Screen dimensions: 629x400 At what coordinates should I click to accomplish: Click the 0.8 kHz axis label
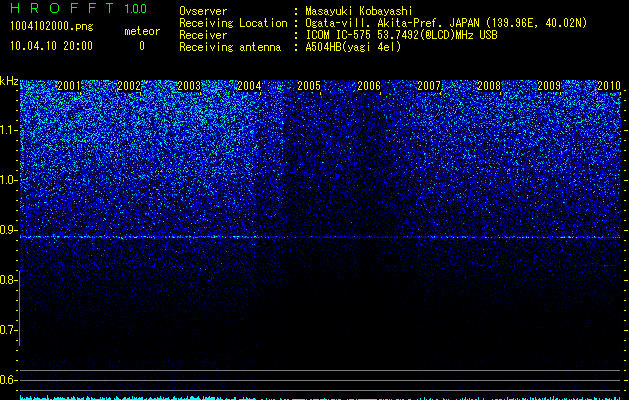pyautogui.click(x=7, y=280)
